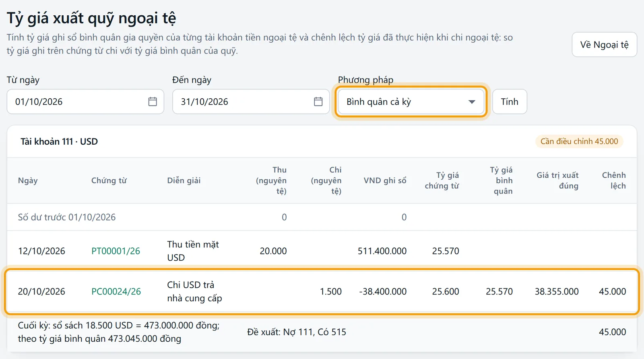Click the Diễn giải column header
The height and width of the screenshot is (359, 644).
click(x=184, y=181)
